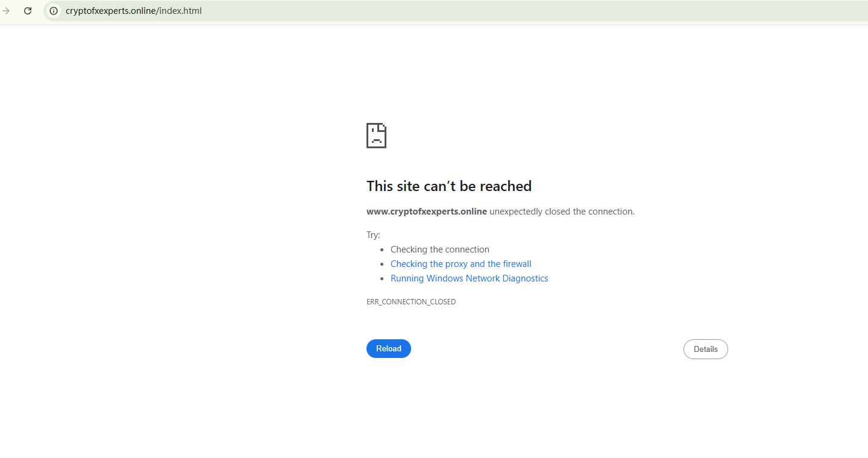
Task: Reload the page using the toolbar refresh icon
Action: click(28, 11)
